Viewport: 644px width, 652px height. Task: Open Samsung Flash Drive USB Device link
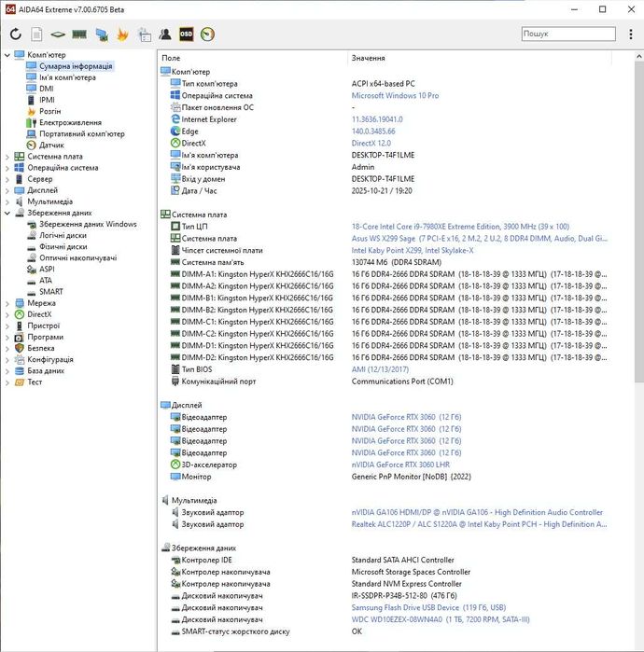(428, 607)
